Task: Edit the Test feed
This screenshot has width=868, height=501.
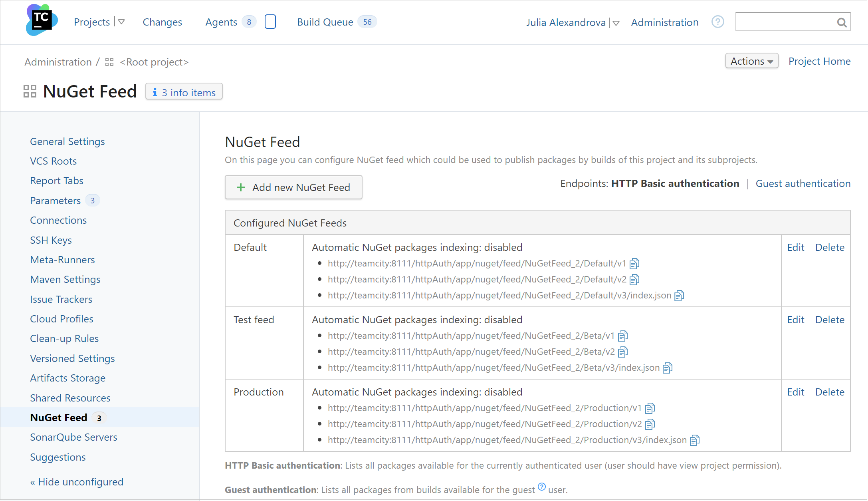Action: (x=796, y=320)
